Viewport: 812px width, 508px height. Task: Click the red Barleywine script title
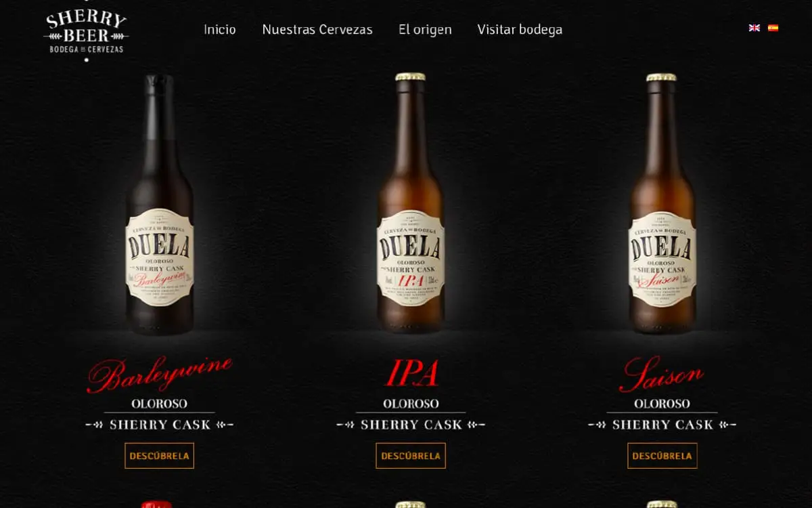pos(160,374)
